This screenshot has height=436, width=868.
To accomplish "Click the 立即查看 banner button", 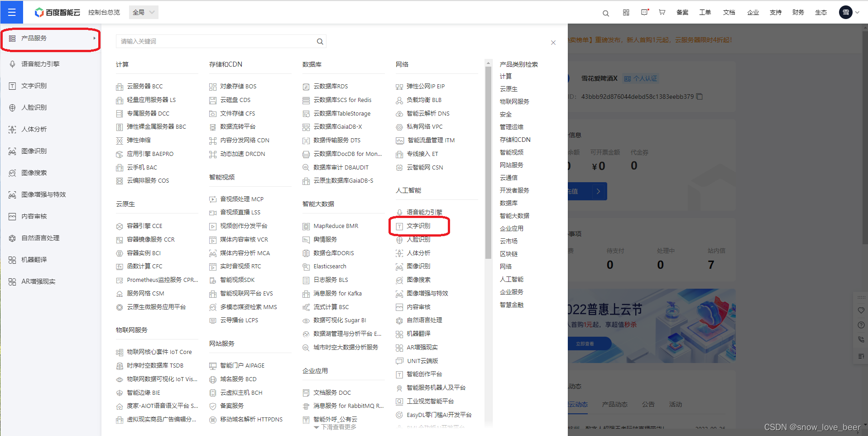I will coord(585,344).
